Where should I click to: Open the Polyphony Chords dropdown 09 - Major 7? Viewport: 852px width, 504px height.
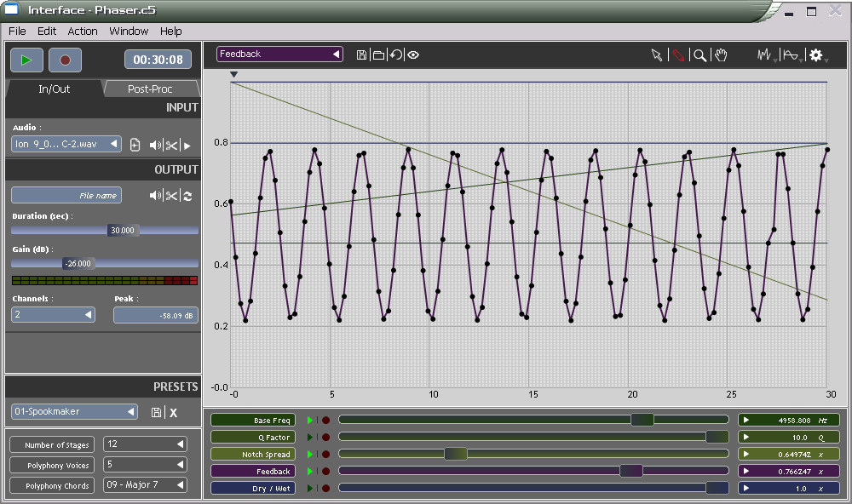tap(145, 484)
